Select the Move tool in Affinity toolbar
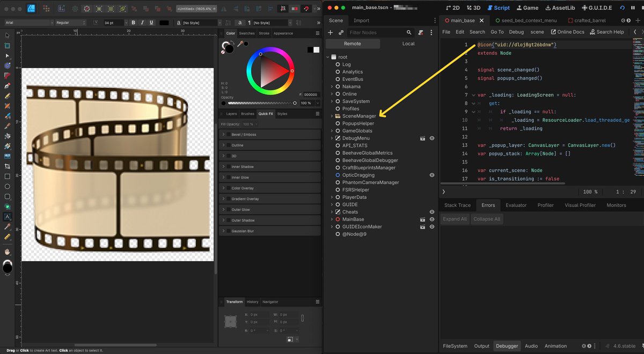The height and width of the screenshot is (354, 644). 7,35
